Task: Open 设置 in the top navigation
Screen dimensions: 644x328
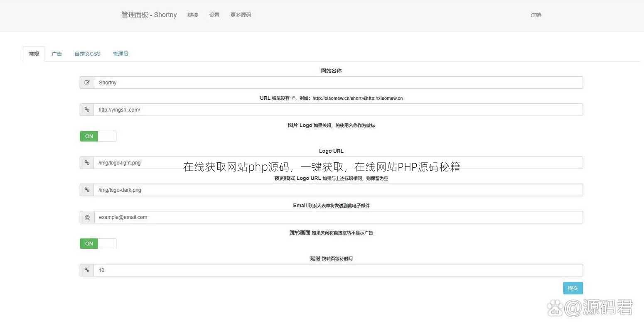Action: (214, 15)
